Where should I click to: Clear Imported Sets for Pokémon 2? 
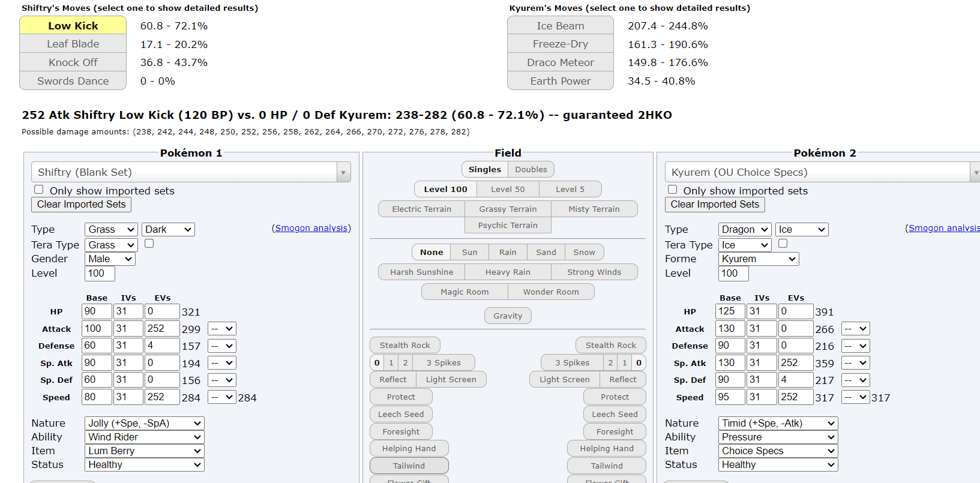[715, 204]
